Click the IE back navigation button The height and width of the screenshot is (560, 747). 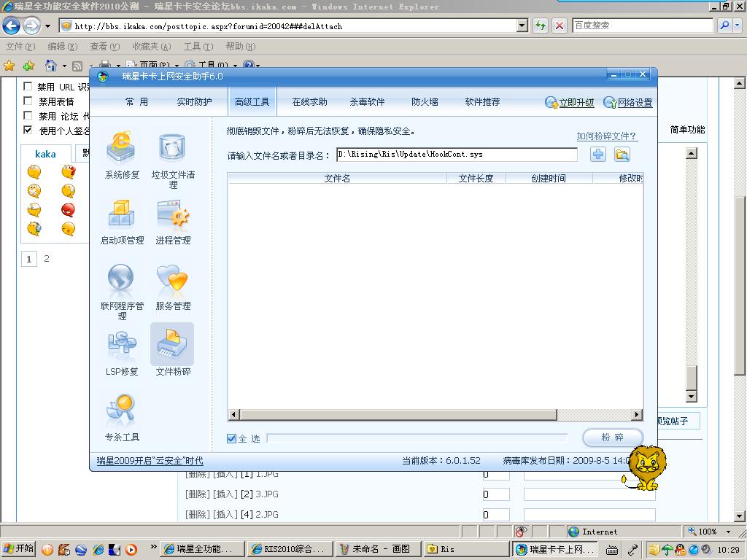12,26
